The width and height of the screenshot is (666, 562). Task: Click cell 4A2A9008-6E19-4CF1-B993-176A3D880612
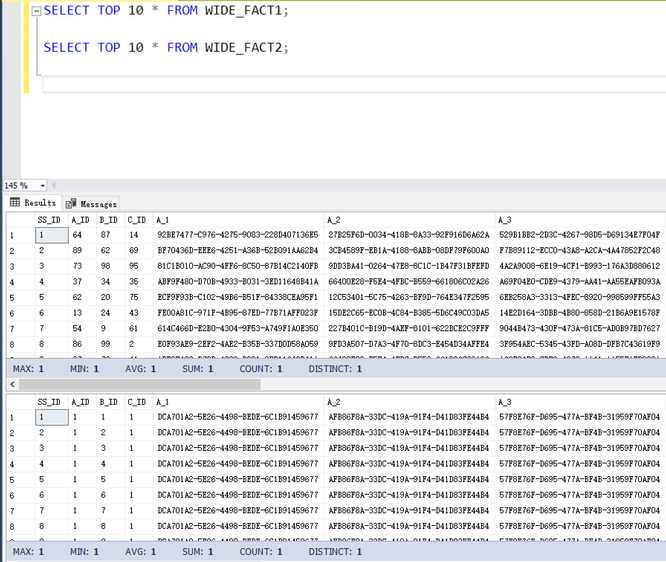(580, 266)
